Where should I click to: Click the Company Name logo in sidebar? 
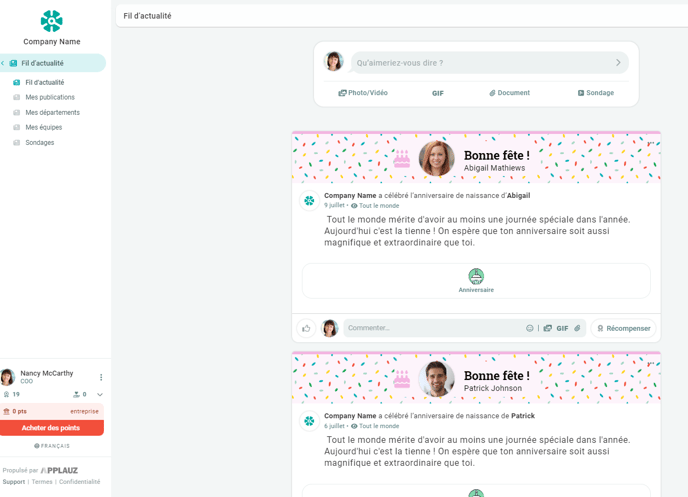point(51,21)
